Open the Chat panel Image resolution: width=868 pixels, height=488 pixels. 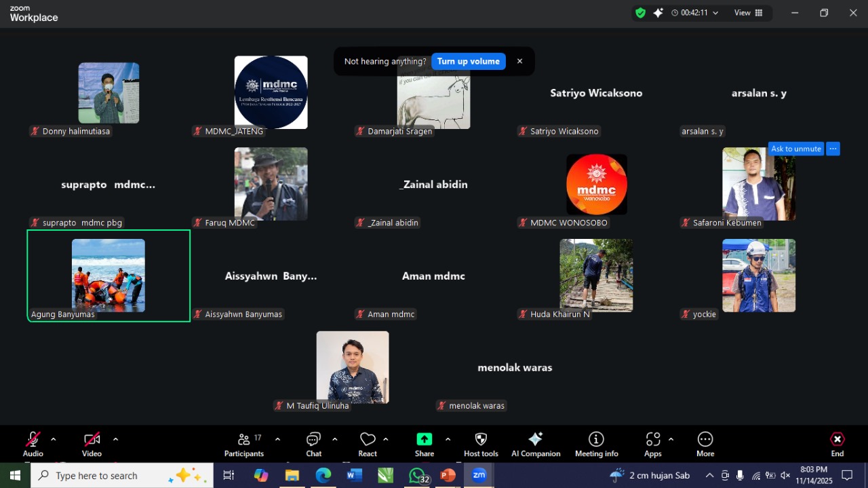click(313, 444)
